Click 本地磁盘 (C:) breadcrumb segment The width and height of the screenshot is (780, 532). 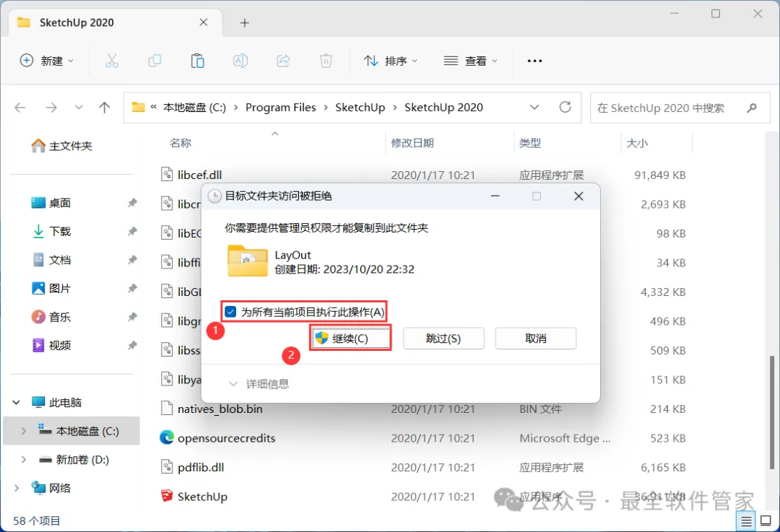coord(194,108)
